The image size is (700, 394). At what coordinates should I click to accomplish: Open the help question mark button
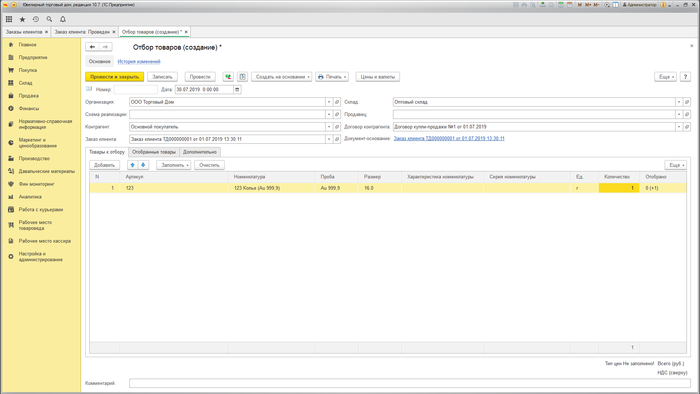click(x=685, y=77)
